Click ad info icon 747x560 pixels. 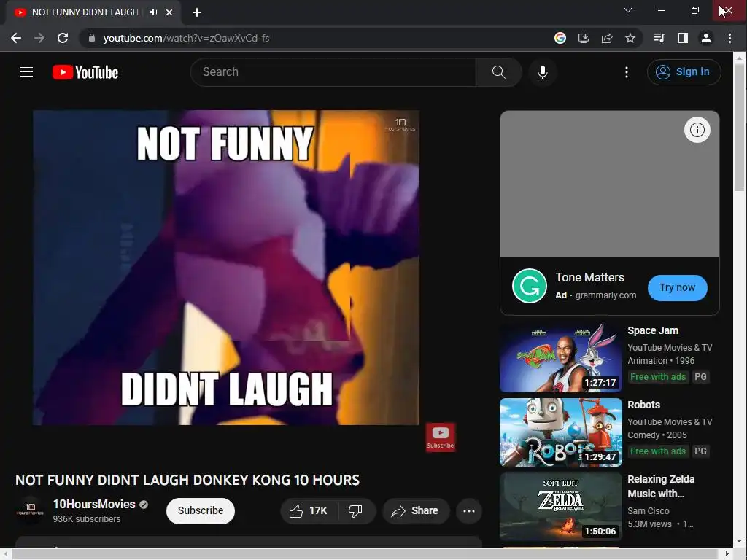click(697, 130)
